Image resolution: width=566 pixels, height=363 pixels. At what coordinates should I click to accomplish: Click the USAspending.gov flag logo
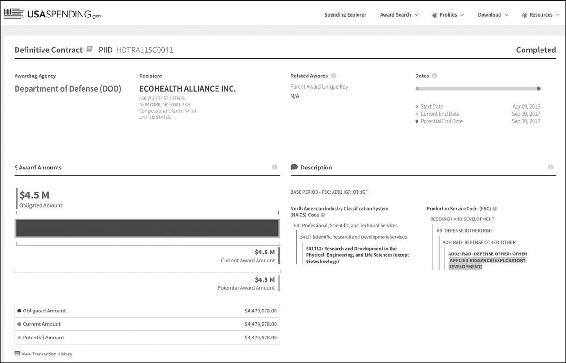13,14
